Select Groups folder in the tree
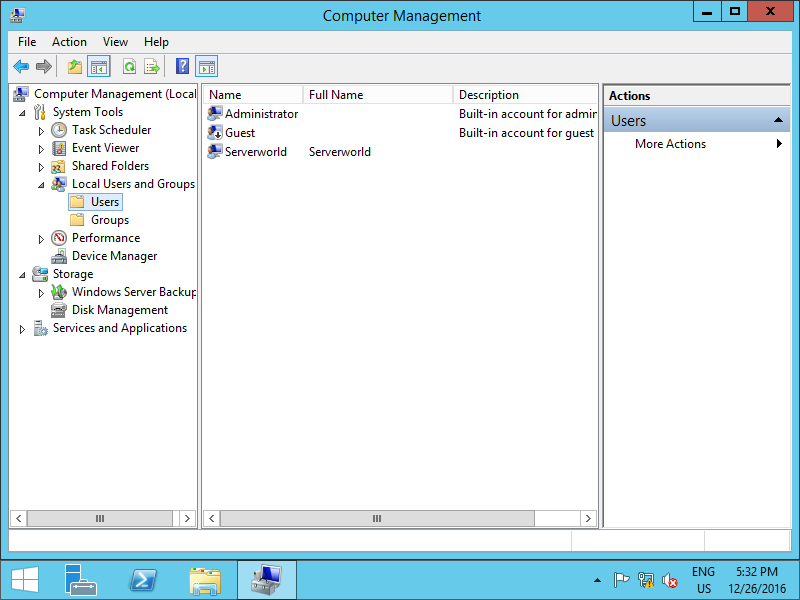The width and height of the screenshot is (800, 600). click(109, 220)
